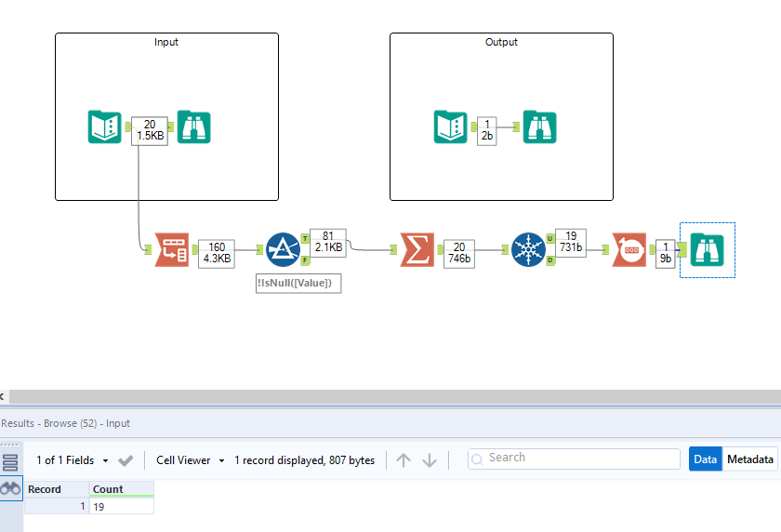Click the 20 records 746b connection label
Screen dimensions: 781x532
[x=459, y=253]
